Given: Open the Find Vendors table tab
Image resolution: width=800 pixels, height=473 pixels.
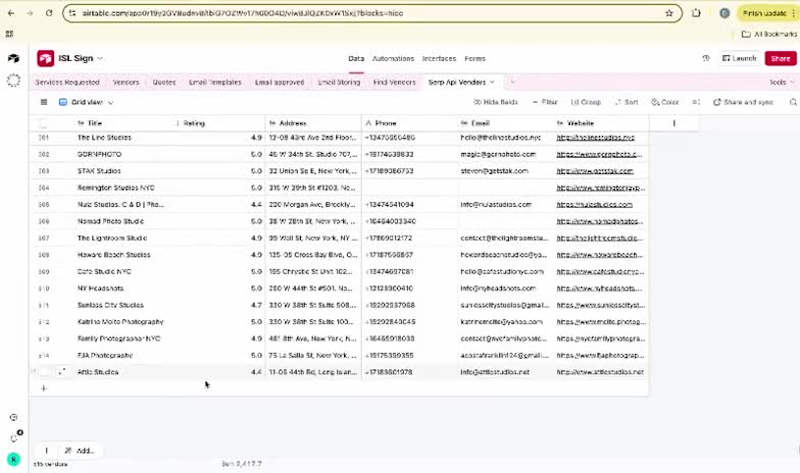Looking at the screenshot, I should coord(394,82).
